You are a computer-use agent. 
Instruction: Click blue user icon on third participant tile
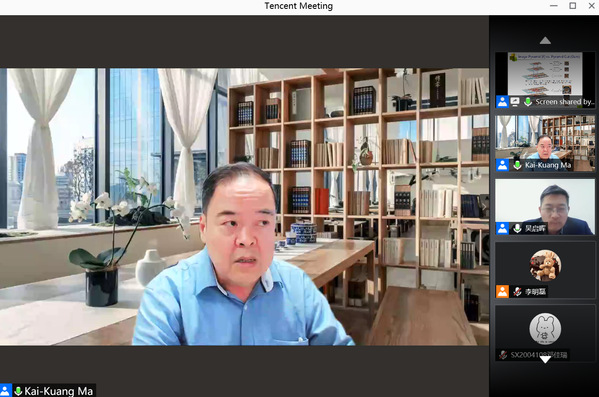tap(502, 228)
